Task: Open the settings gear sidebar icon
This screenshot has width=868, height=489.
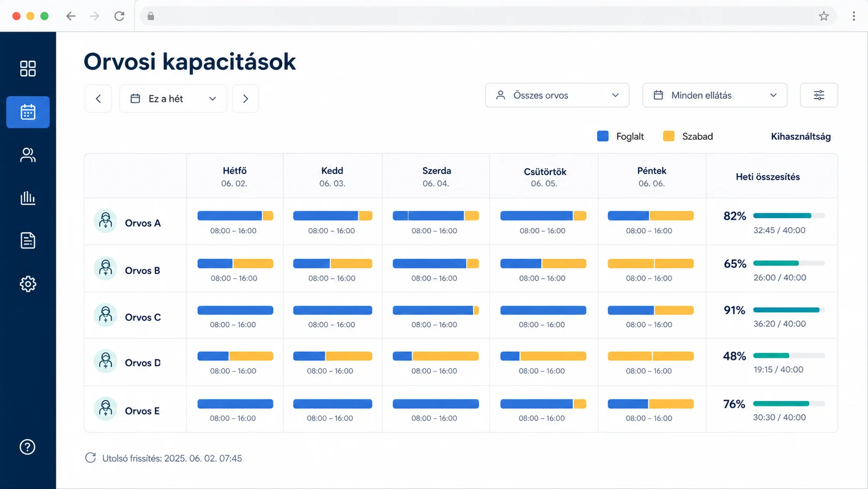Action: tap(28, 284)
